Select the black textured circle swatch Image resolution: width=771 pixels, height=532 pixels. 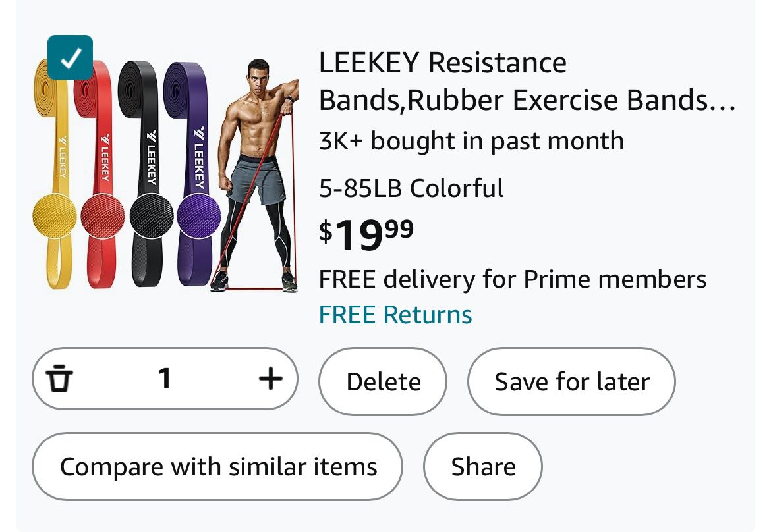coord(152,215)
